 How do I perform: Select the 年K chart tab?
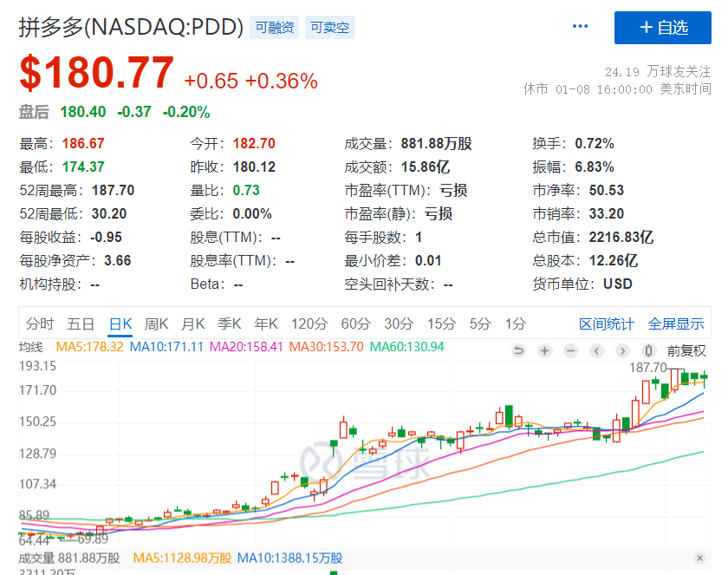point(266,323)
